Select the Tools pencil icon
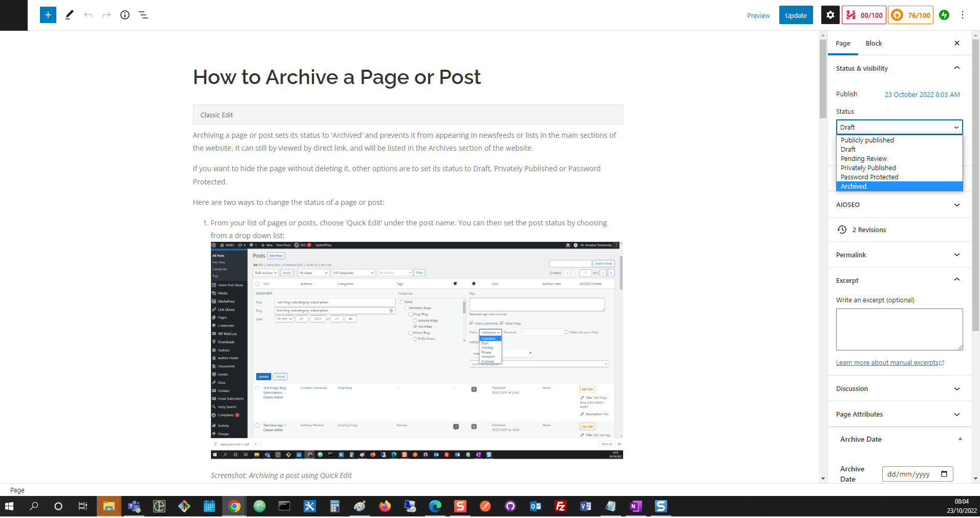The height and width of the screenshot is (518, 980). (70, 15)
